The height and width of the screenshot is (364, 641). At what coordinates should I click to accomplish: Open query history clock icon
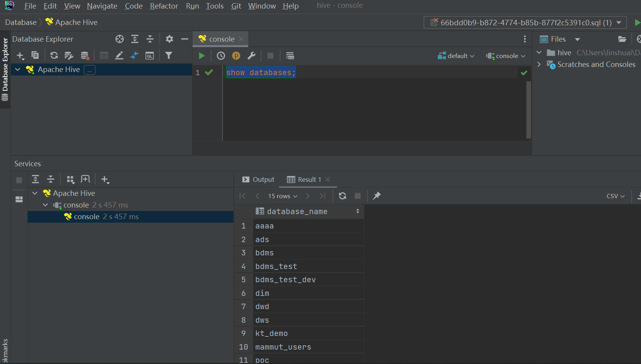(x=221, y=56)
